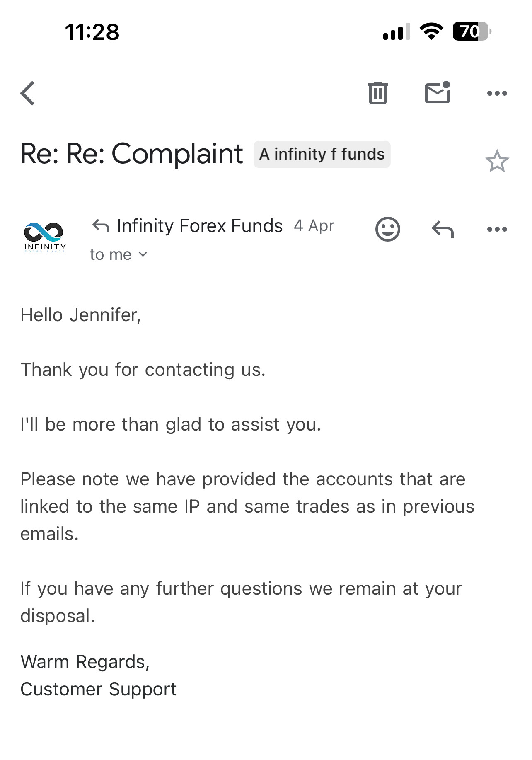Delete this email with the trash icon
The width and height of the screenshot is (532, 760).
click(377, 93)
